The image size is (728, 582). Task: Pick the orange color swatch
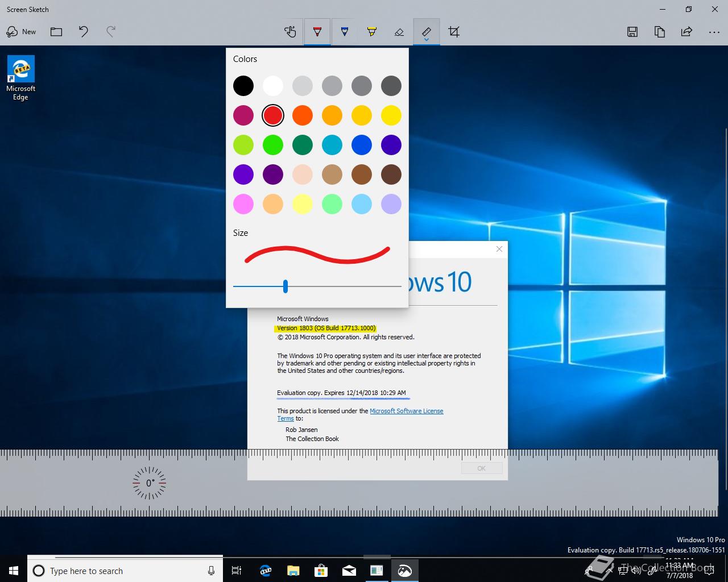click(303, 115)
